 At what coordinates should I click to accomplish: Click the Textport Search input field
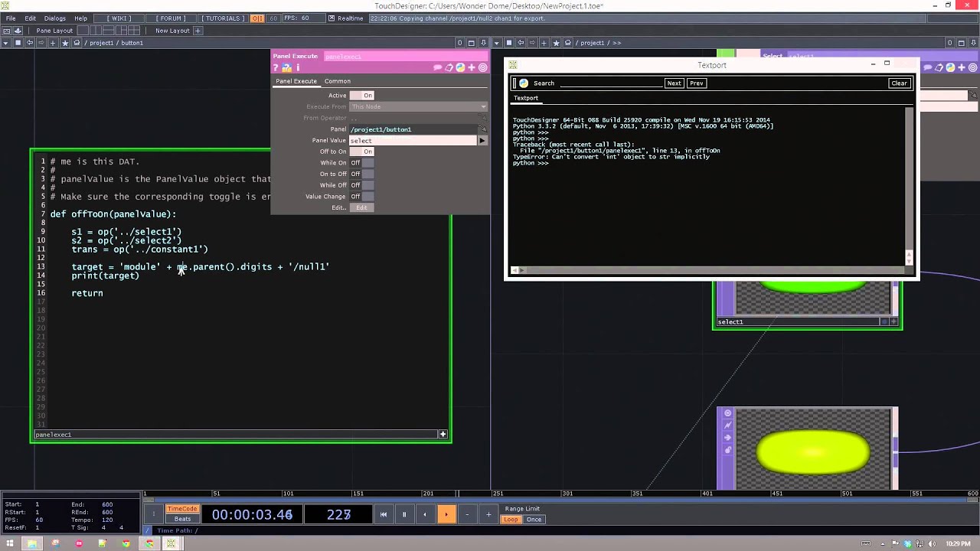(x=610, y=83)
